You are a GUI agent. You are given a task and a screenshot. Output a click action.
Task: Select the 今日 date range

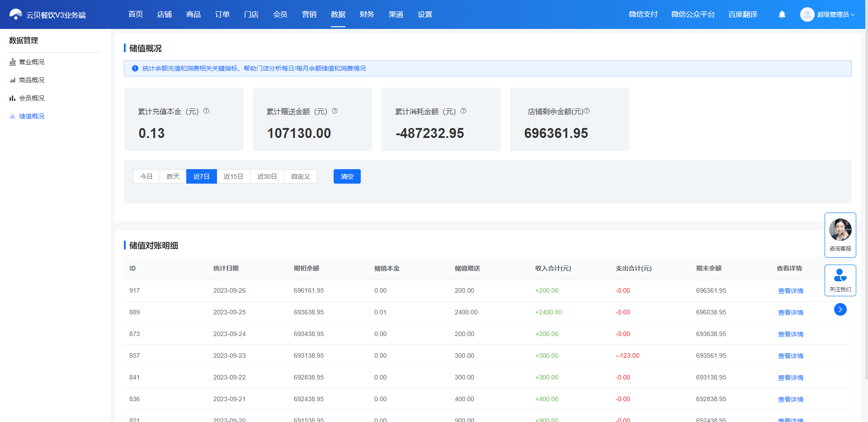click(146, 176)
